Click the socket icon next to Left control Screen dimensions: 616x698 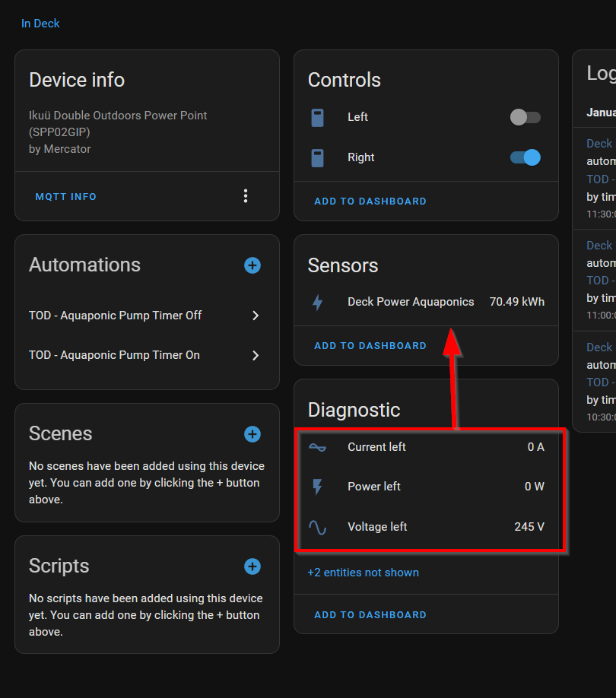coord(317,117)
